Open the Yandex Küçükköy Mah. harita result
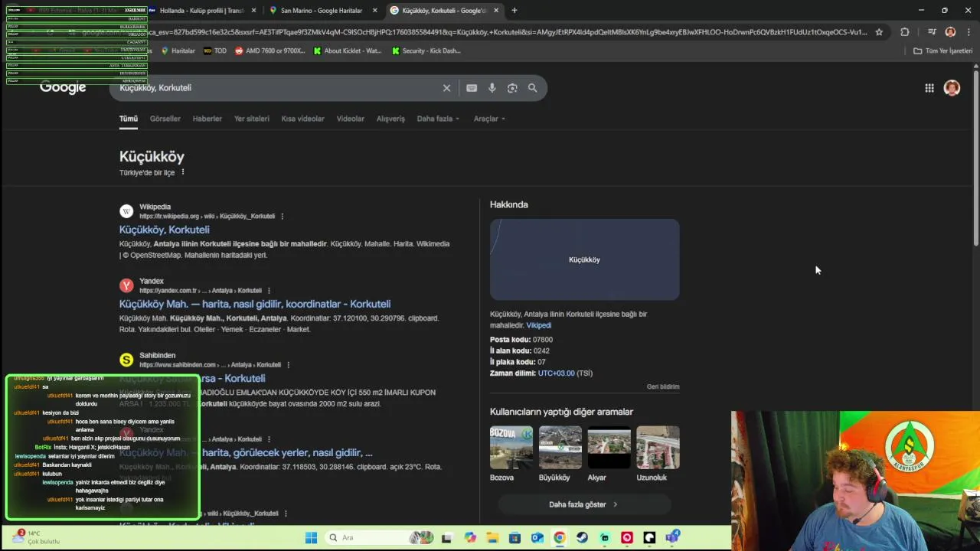Image resolution: width=980 pixels, height=551 pixels. [x=254, y=304]
